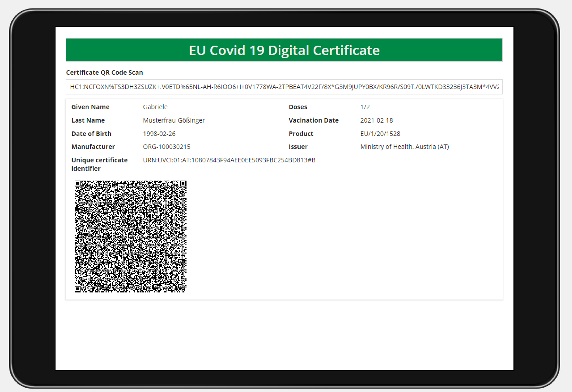Click the vaccination date 2021-02-18
572x392 pixels.
[377, 120]
